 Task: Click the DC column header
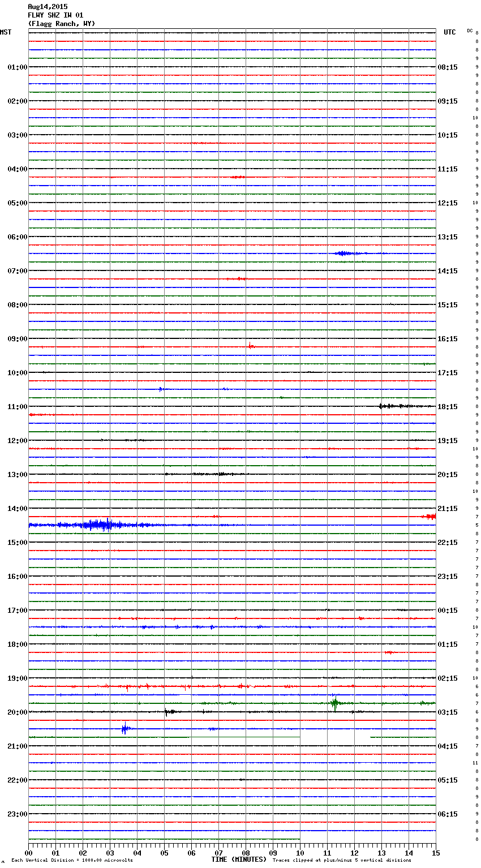tap(470, 31)
